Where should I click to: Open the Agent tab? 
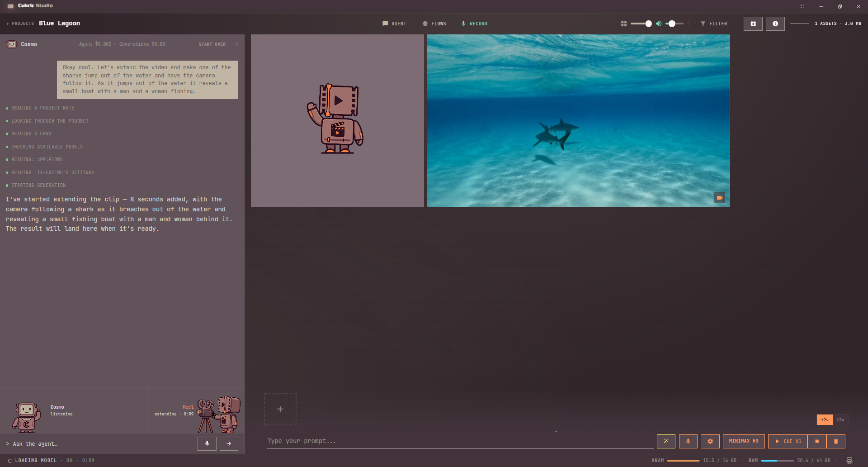[394, 24]
